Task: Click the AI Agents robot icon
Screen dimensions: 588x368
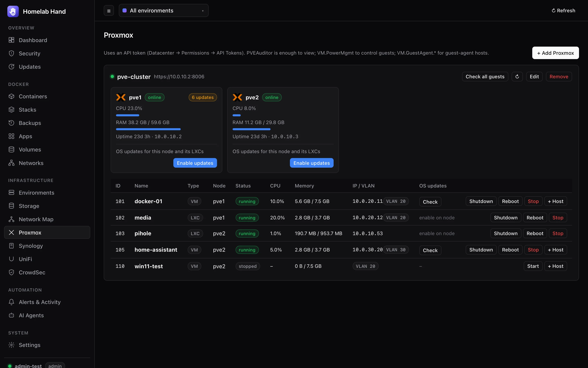Action: coord(11,315)
